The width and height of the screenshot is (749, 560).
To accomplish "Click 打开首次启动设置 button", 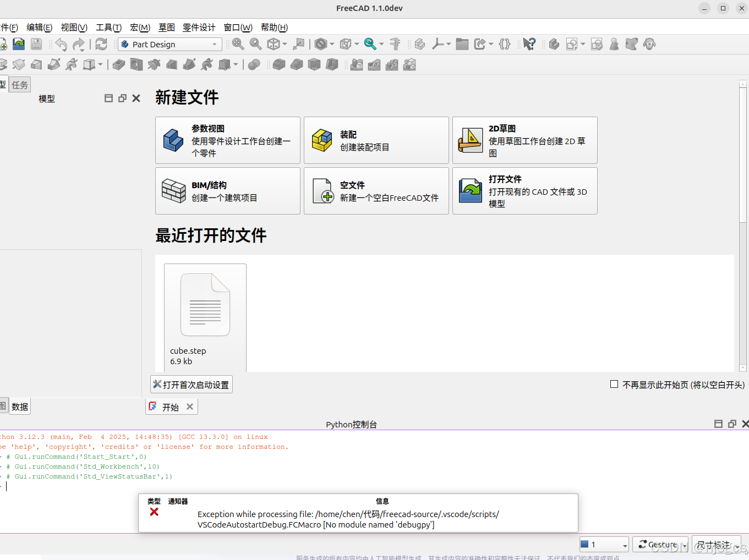I will tap(192, 385).
